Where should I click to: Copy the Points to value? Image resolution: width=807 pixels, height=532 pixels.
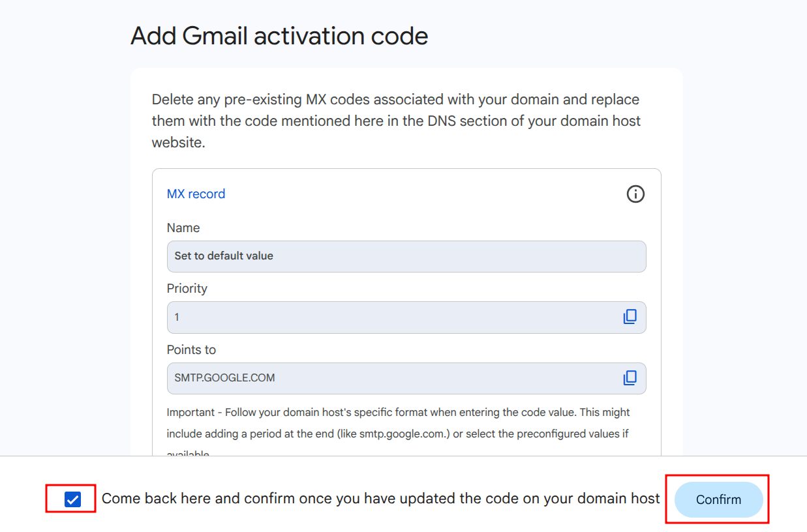point(630,378)
